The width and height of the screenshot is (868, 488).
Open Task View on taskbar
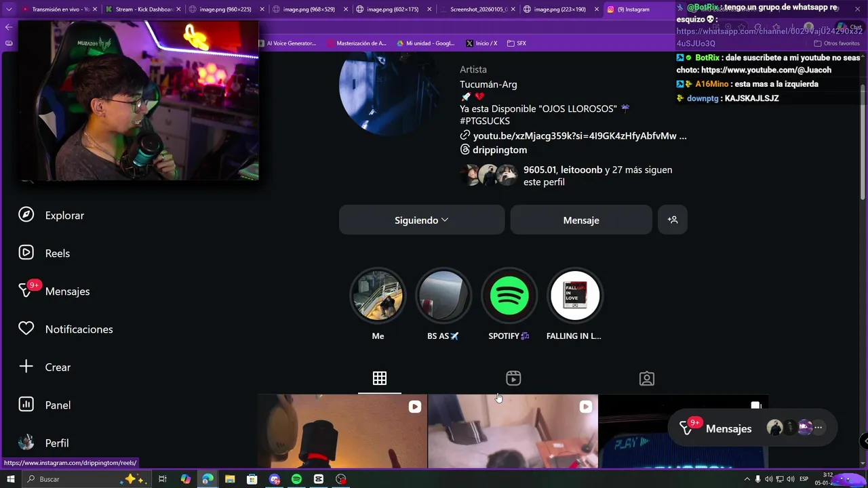[x=163, y=479]
